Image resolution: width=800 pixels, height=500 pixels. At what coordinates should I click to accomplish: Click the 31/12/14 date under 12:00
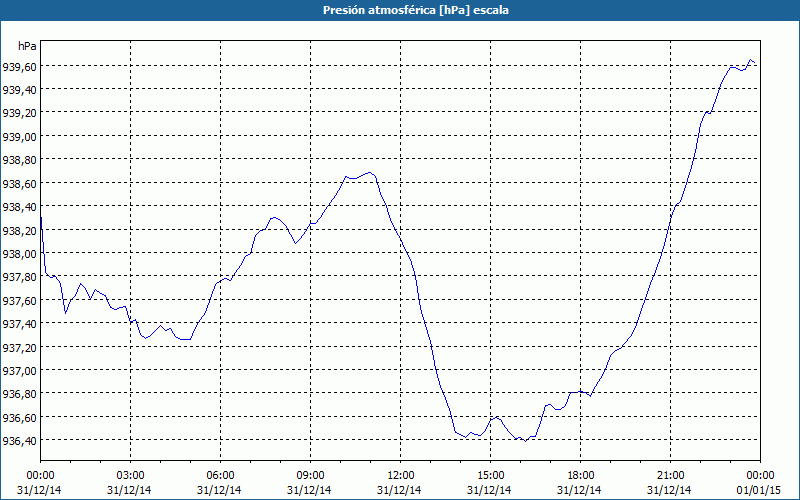tap(399, 490)
